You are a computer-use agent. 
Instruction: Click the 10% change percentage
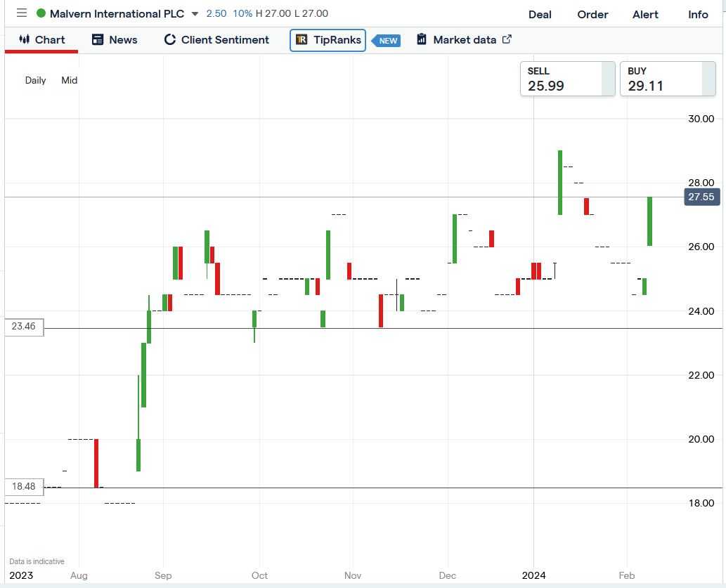click(242, 13)
